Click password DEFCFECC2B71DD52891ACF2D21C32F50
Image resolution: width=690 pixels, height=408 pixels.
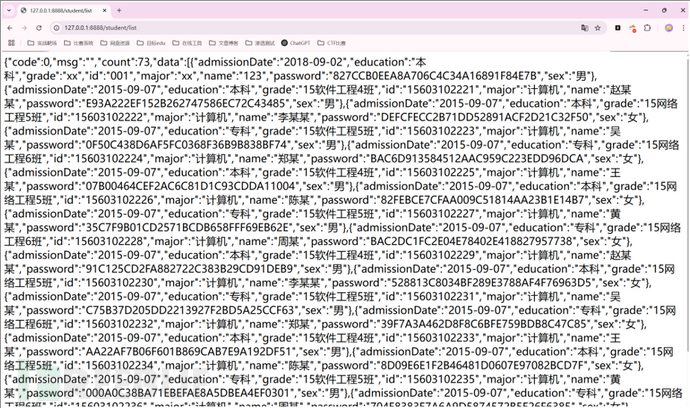pos(485,117)
